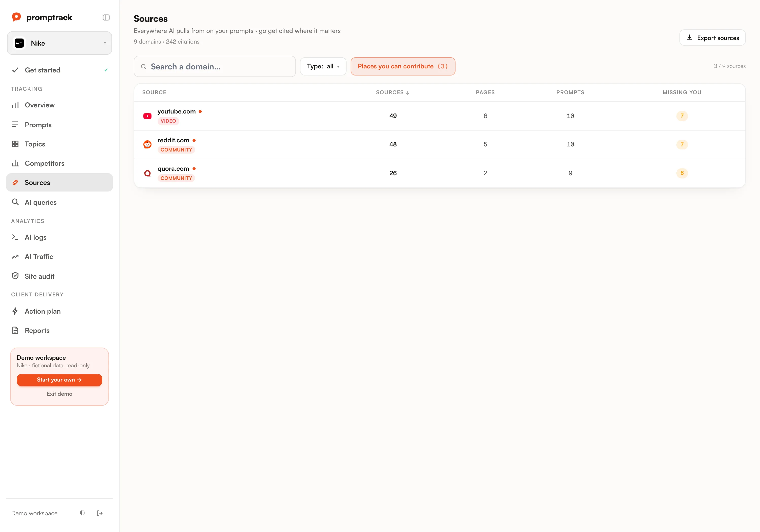The image size is (760, 532).
Task: Open the Nike workspace dropdown
Action: click(x=60, y=43)
